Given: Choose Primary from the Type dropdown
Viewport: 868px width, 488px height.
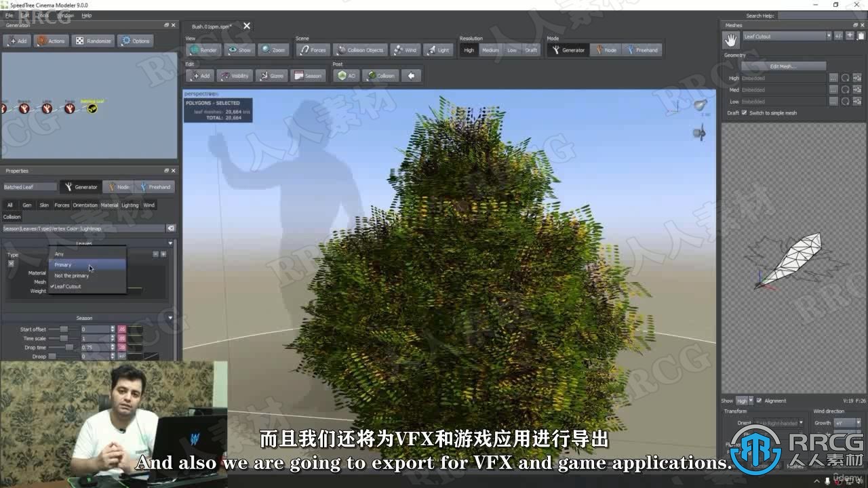Looking at the screenshot, I should (x=87, y=265).
